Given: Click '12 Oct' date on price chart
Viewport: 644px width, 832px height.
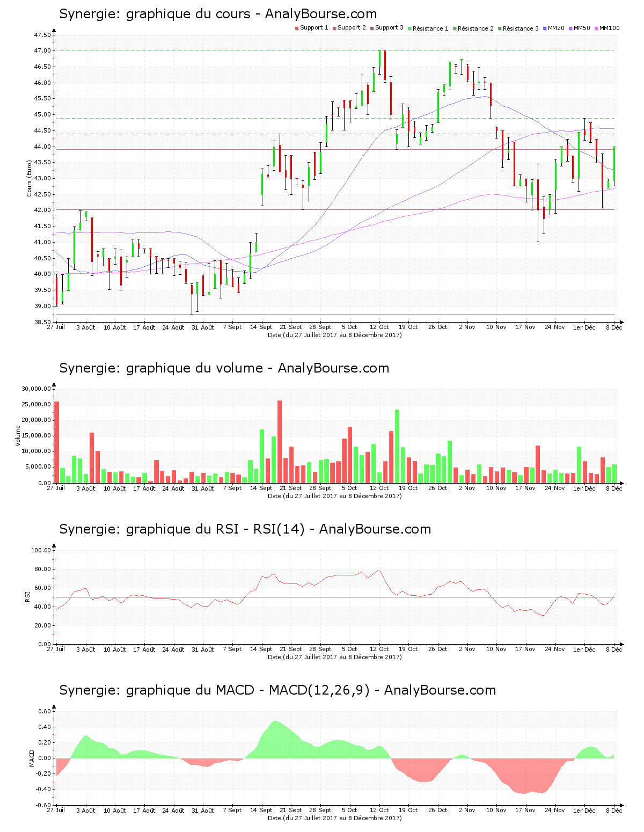Looking at the screenshot, I should tap(379, 327).
